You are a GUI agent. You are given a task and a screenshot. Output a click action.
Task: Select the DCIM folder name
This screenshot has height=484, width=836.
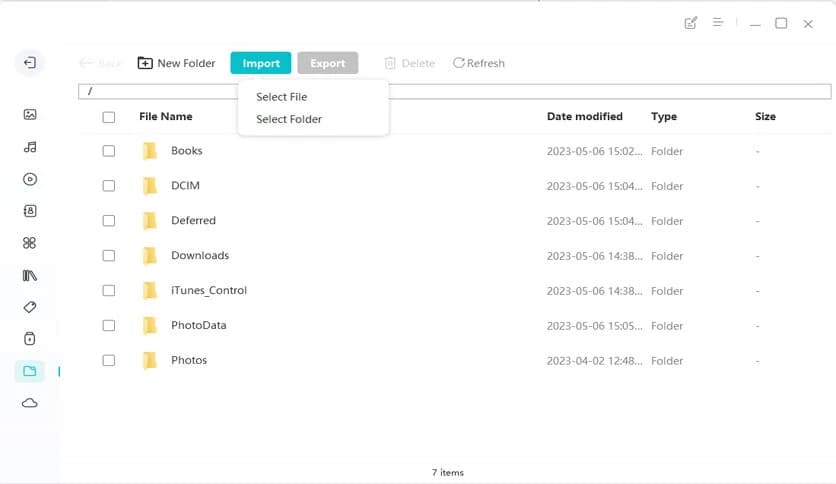(186, 185)
